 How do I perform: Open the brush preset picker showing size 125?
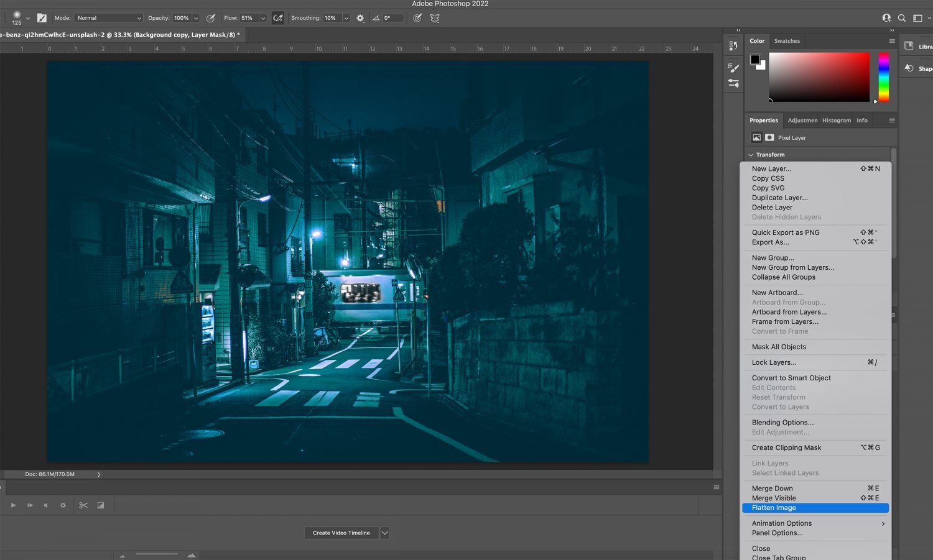coord(21,18)
